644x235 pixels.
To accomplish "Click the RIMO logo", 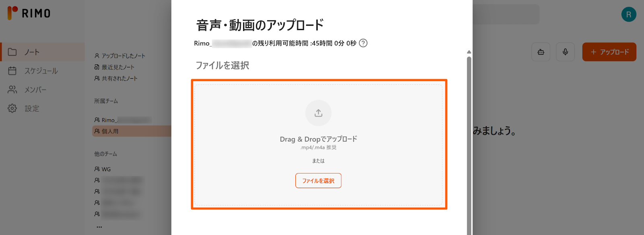I will (x=29, y=13).
